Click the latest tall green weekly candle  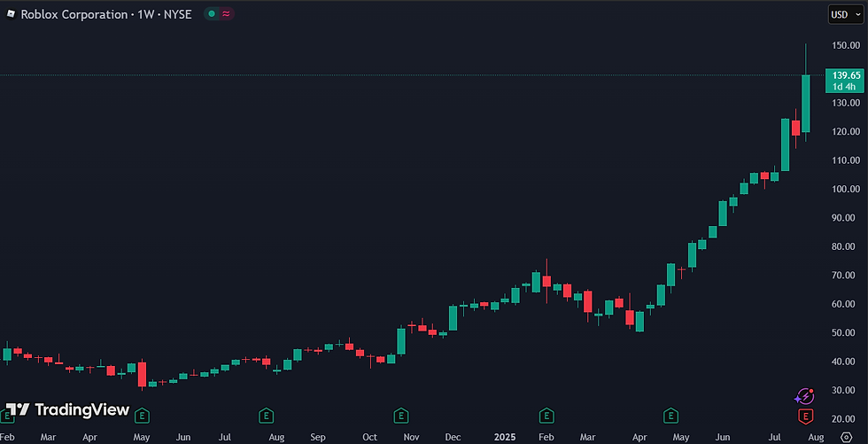coord(806,104)
